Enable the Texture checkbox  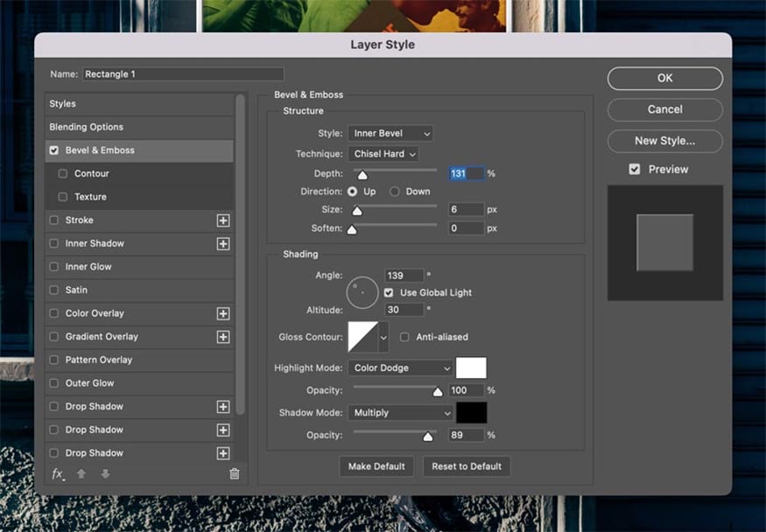pyautogui.click(x=62, y=197)
